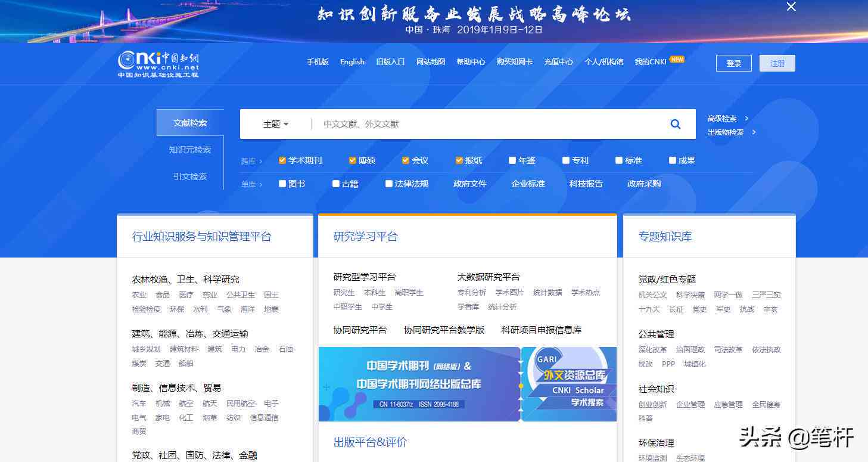Open 农业 industry link
Screen dimensions: 868x462
pyautogui.click(x=139, y=295)
